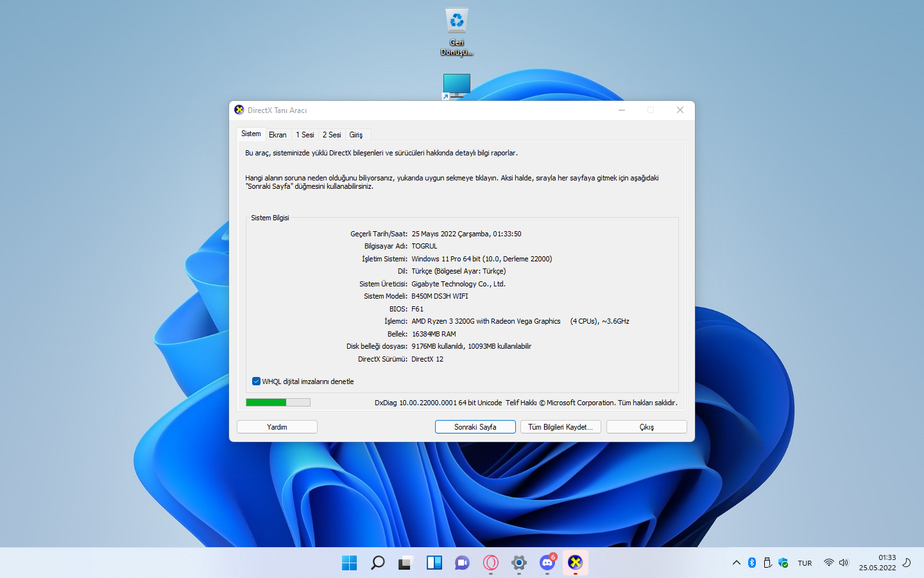This screenshot has width=924, height=578.
Task: Minimize the DirectX Tanı Aracı window
Action: coord(622,110)
